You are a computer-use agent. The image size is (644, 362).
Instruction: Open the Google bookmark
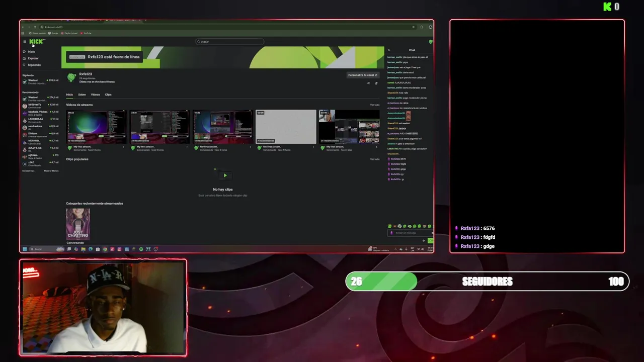pos(53,33)
